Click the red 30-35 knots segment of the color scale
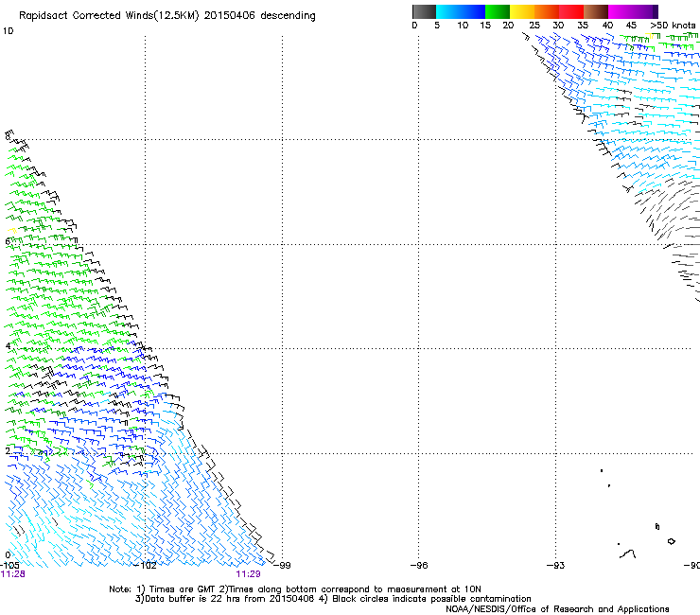Image resolution: width=700 pixels, height=615 pixels. click(x=571, y=11)
